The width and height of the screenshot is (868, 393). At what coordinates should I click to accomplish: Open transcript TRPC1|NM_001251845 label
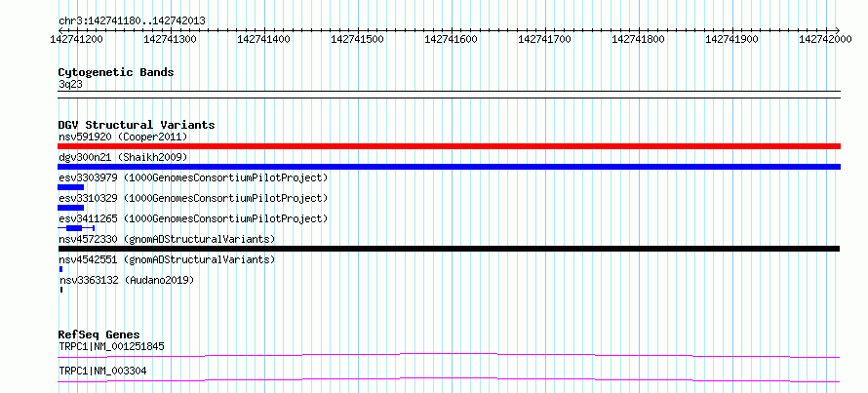tap(111, 347)
